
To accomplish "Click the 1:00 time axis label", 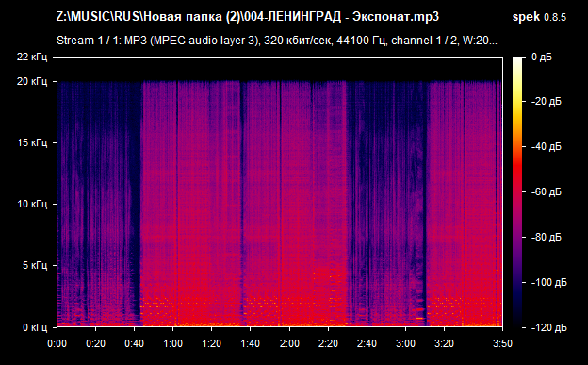I will pyautogui.click(x=172, y=343).
